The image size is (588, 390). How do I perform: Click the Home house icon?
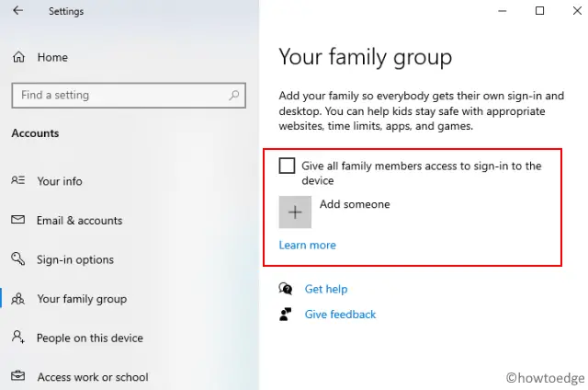tap(18, 57)
